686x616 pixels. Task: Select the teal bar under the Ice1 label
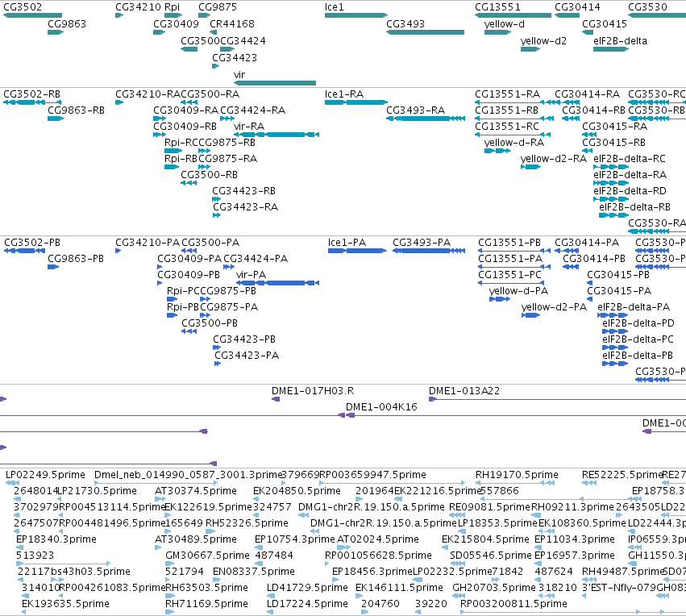[x=356, y=15]
